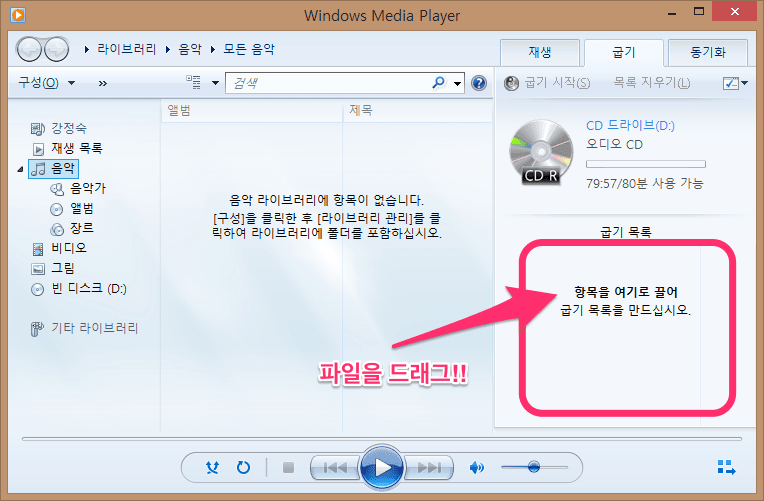Click the Next track button
Viewport: 764px width, 501px height.
tap(429, 468)
